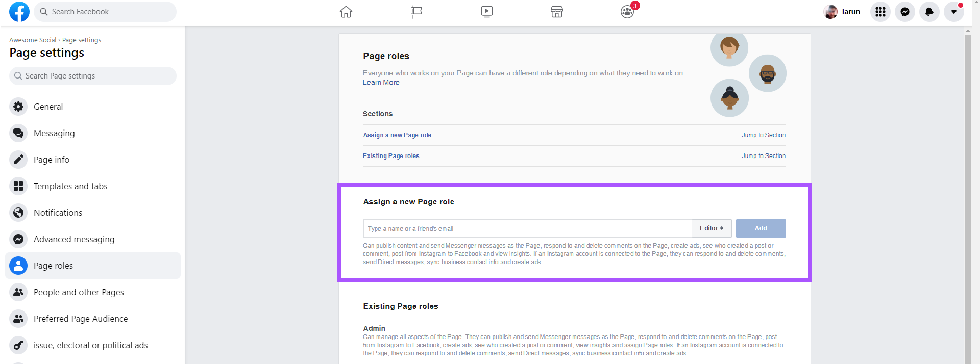Click the name or friend's email field
Viewport: 980px width, 364px height.
coord(527,228)
